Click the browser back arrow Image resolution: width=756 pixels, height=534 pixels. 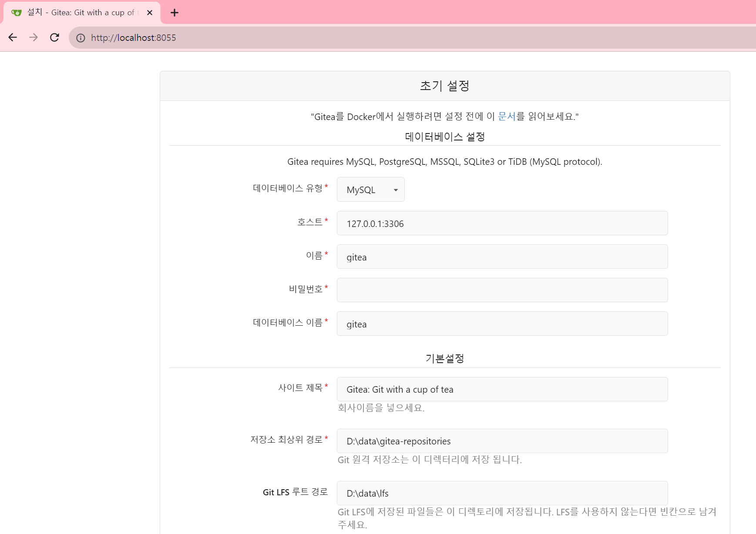[x=13, y=37]
